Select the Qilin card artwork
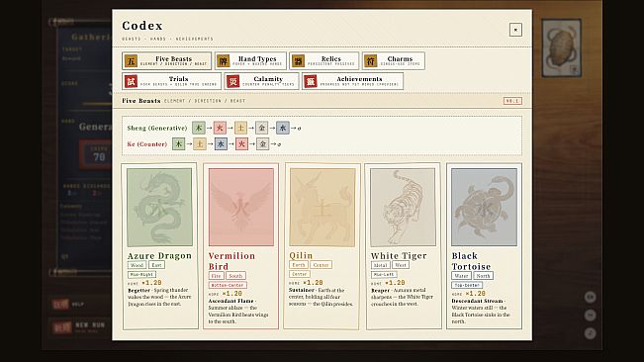Screen dimensions: 644x362 [x=322, y=208]
